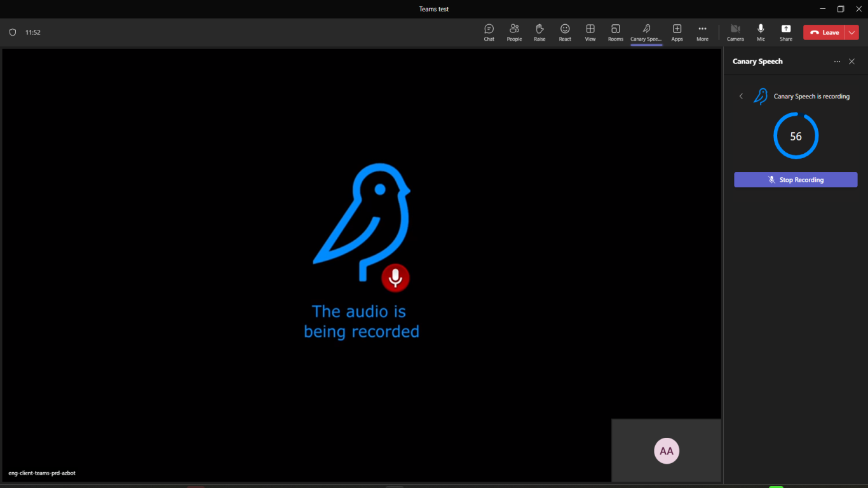Open the React emoji options
Screen dimensions: 868x488
pos(565,32)
